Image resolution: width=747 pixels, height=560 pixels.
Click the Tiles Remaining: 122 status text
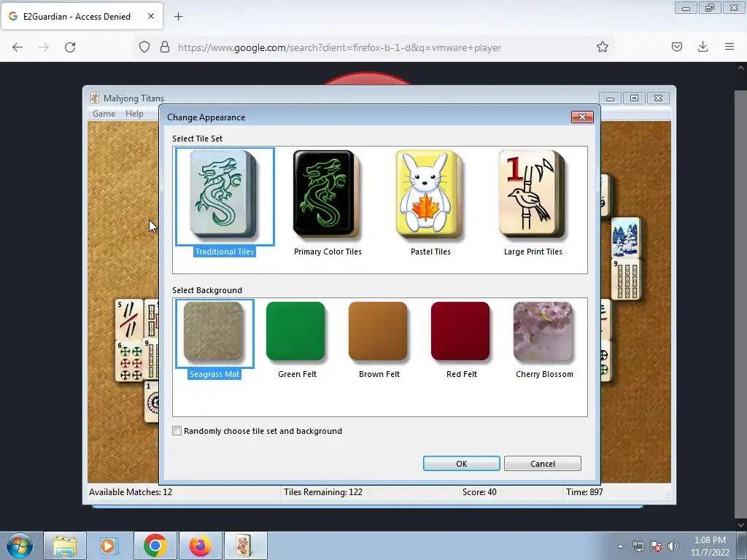(323, 492)
